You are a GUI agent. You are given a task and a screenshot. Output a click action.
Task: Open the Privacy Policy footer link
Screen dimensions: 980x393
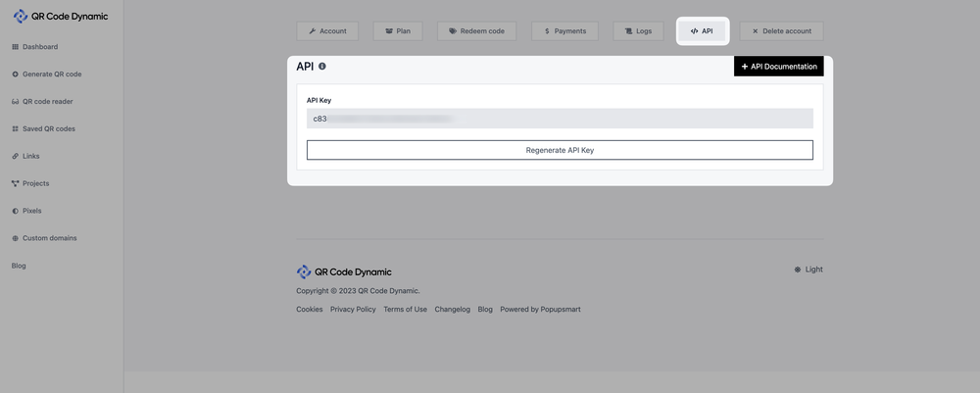click(x=353, y=310)
